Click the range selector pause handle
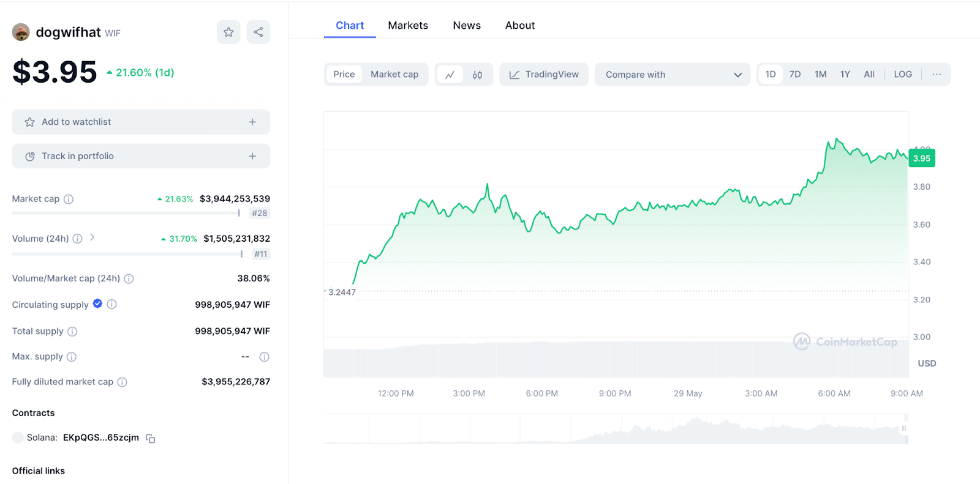 [904, 428]
